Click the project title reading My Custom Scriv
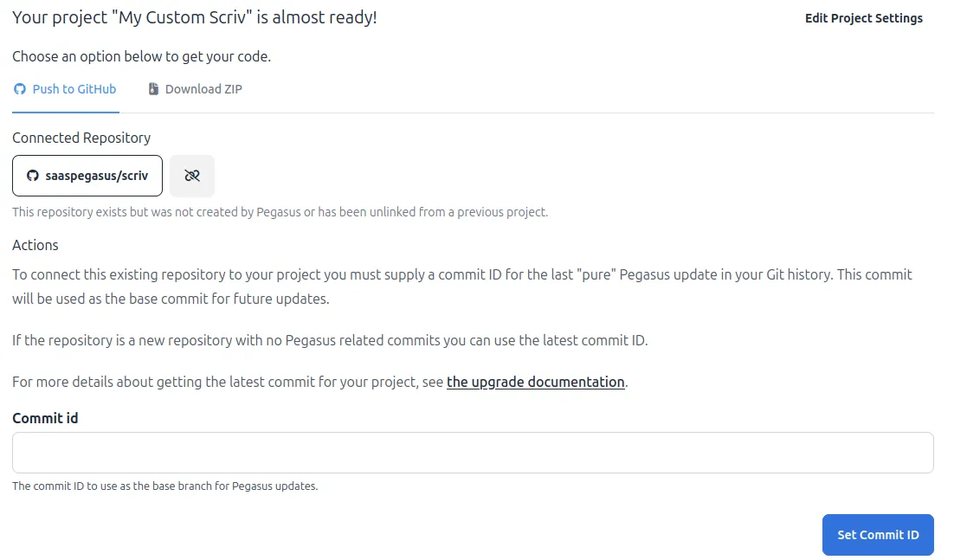This screenshot has height=560, width=954. (194, 16)
